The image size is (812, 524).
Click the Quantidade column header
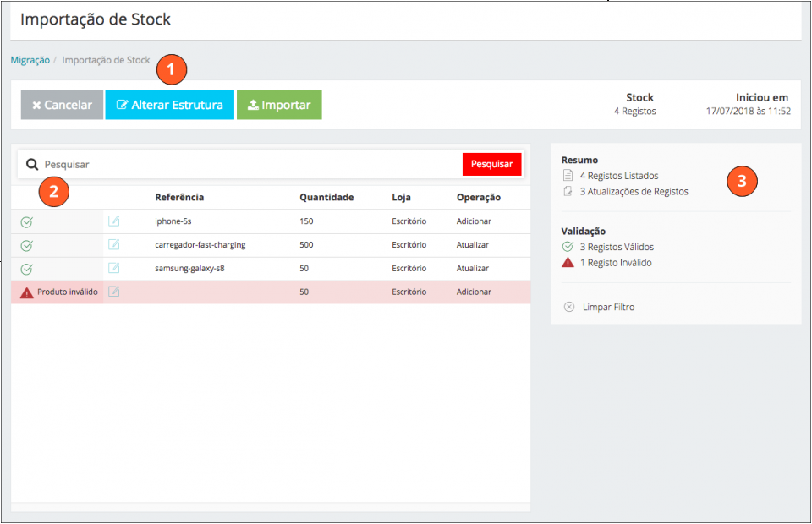[326, 198]
